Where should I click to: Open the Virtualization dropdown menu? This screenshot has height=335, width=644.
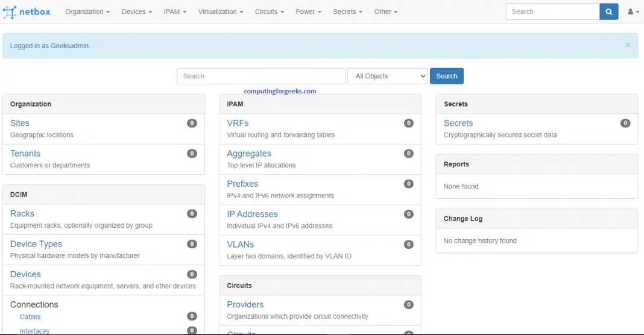(221, 11)
